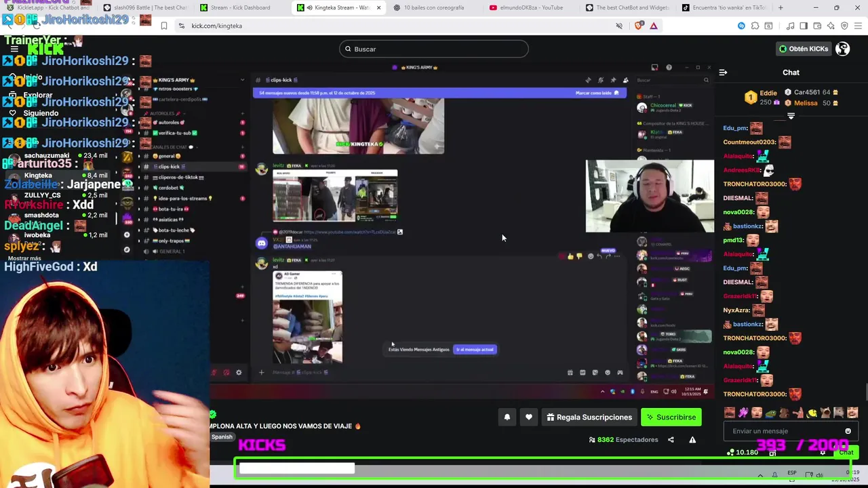Open the Kick sidebar hamburger menu
This screenshot has width=868, height=488.
[14, 49]
